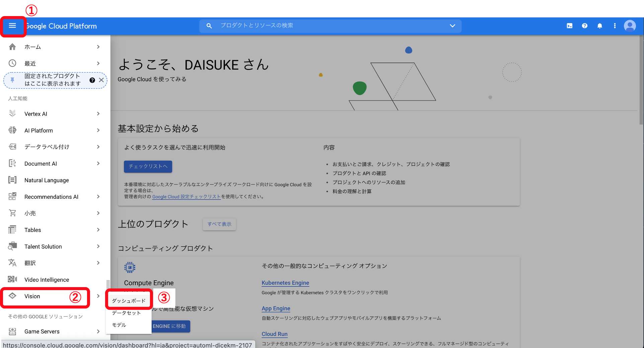The image size is (644, 348).
Task: Expand the 最近 submenu chevron
Action: pos(98,63)
